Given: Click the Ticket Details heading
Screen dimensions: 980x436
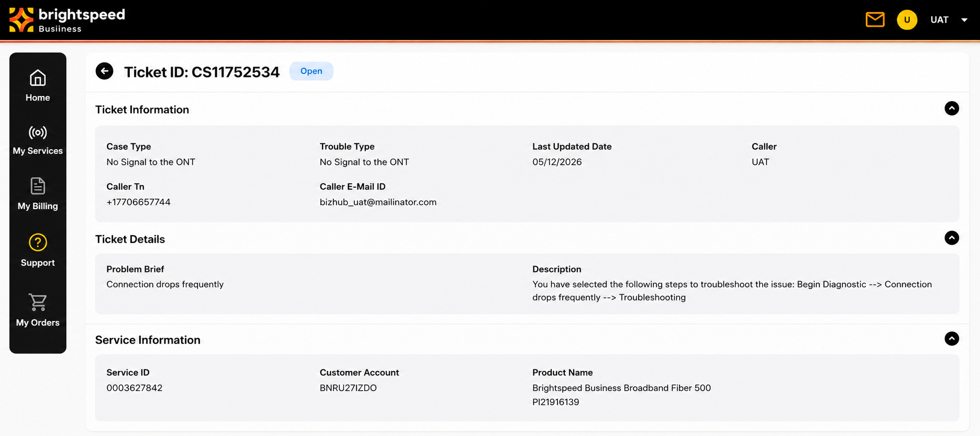Looking at the screenshot, I should click(130, 239).
